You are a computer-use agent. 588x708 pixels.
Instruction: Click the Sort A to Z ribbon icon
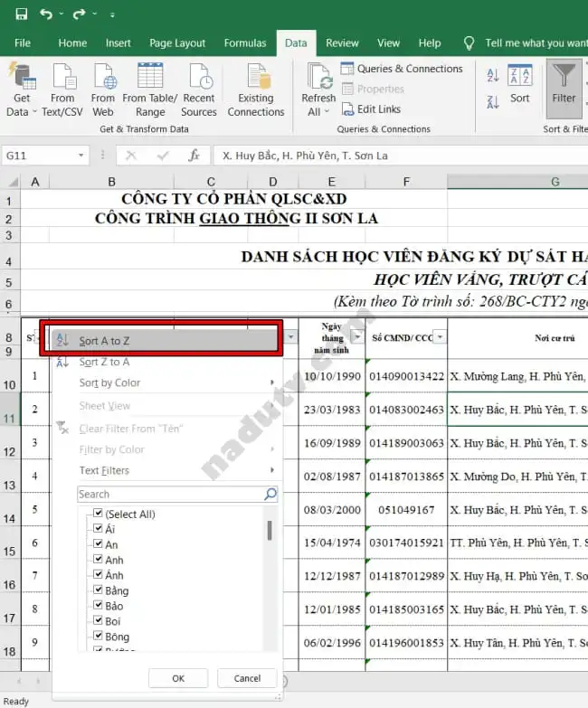(x=493, y=75)
